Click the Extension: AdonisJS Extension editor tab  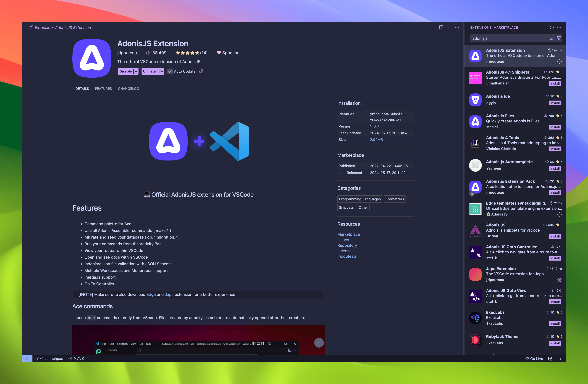pyautogui.click(x=60, y=28)
